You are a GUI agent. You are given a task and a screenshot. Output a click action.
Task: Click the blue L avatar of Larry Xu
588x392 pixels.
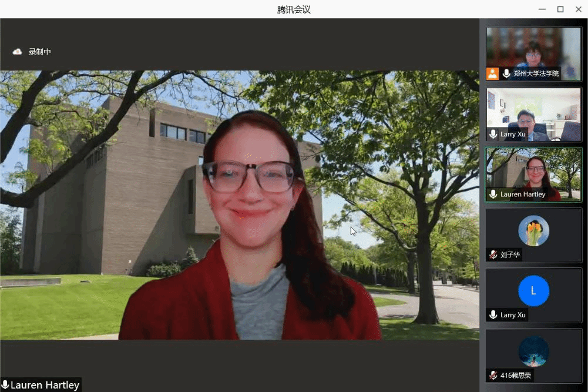[533, 291]
